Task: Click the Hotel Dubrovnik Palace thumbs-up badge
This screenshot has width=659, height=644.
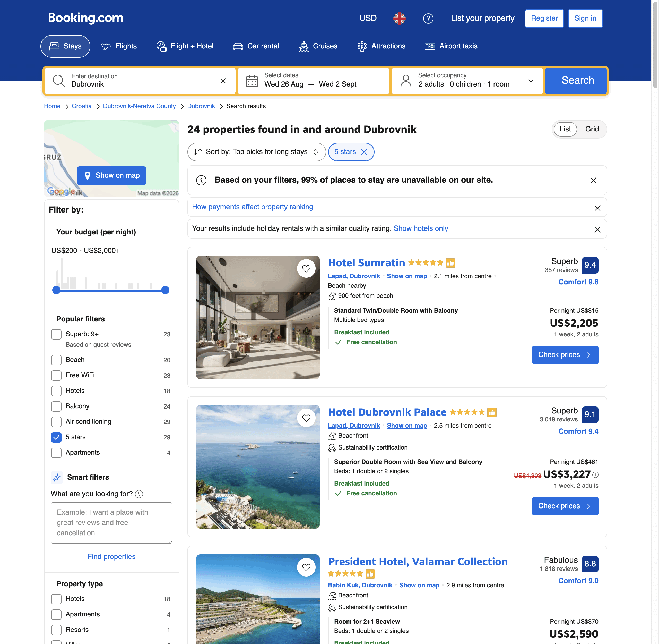Action: pyautogui.click(x=492, y=412)
